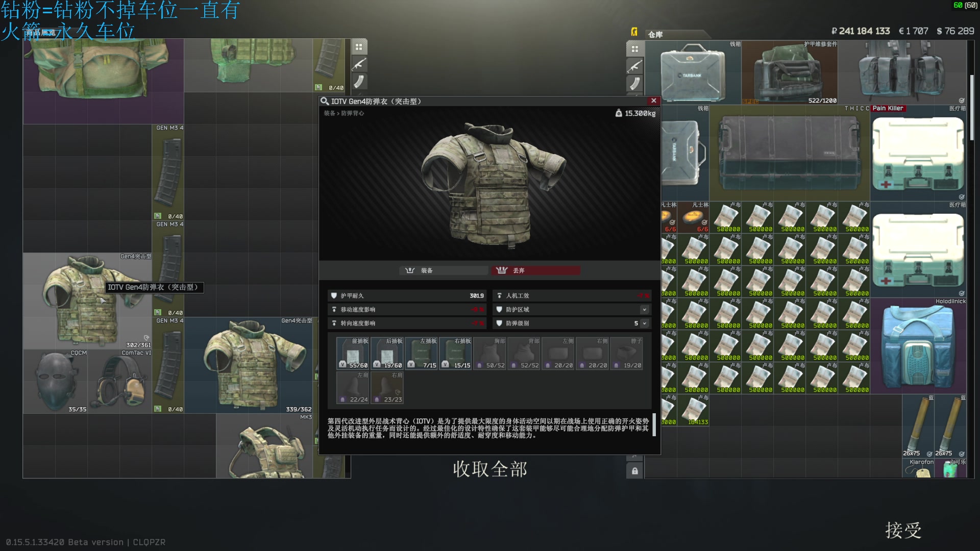
Task: Click the weight icon next to 15.300kg
Action: pos(619,113)
